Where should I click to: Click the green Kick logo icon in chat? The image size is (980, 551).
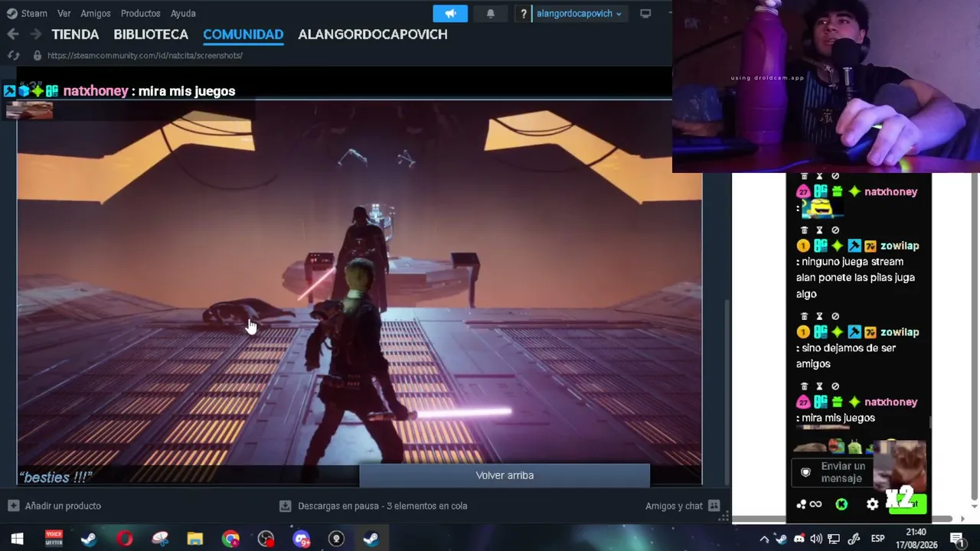pos(841,504)
